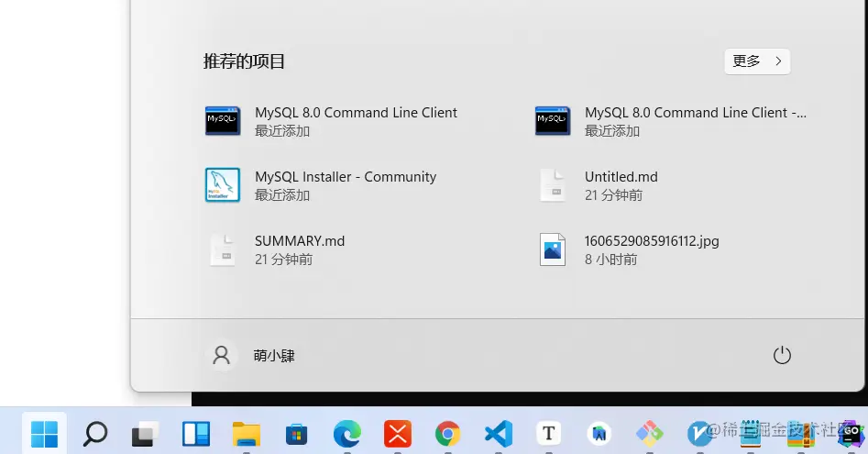Open the SUMMARY.md recommended file

pos(276,249)
